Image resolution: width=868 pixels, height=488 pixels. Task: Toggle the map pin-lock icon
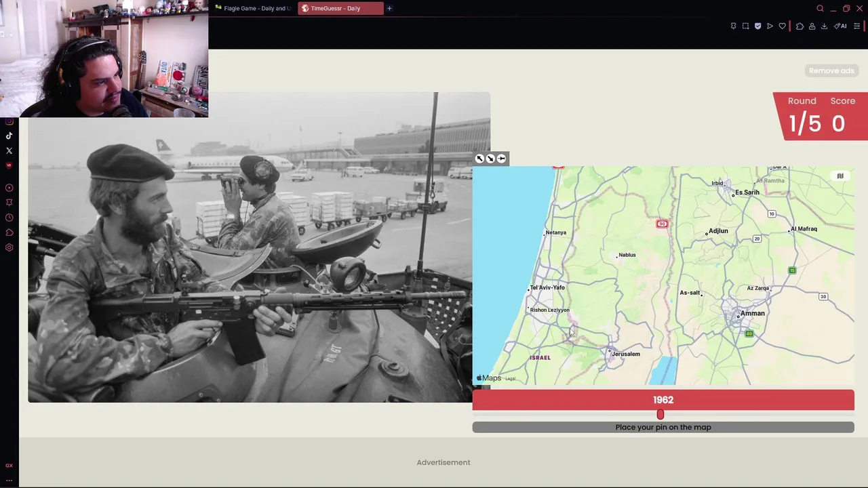(501, 159)
